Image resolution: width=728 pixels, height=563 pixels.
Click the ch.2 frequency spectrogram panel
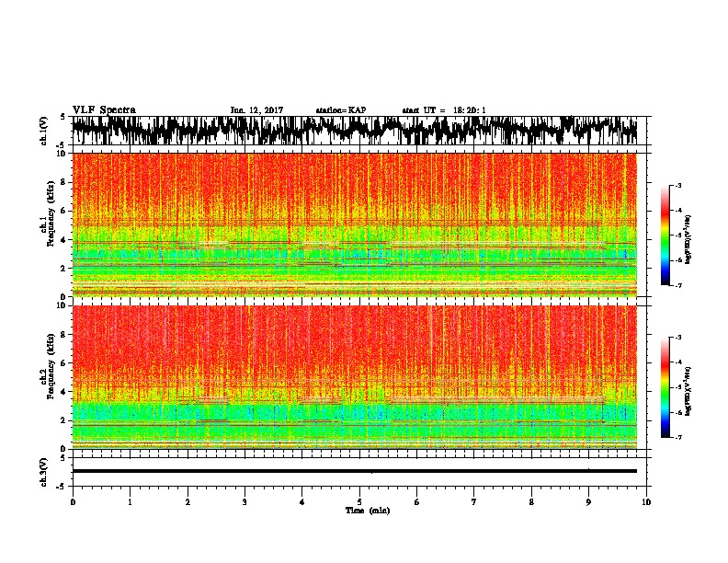pyautogui.click(x=354, y=377)
